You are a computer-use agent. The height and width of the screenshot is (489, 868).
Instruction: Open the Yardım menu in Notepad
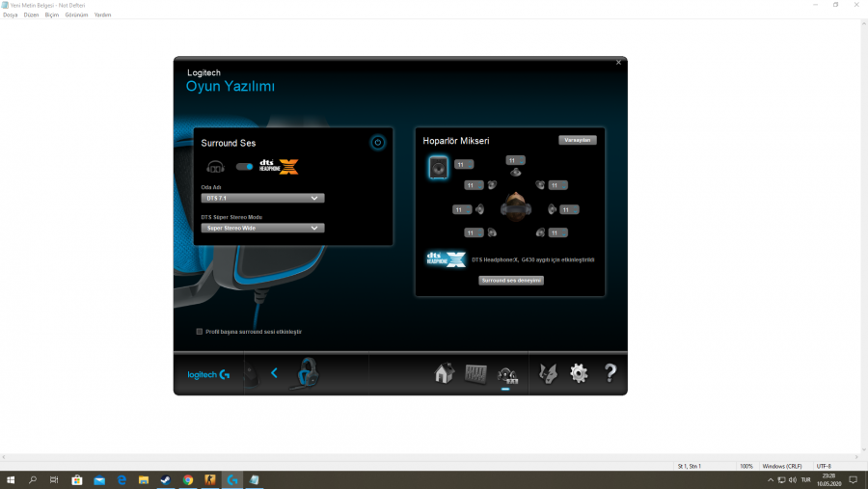tap(102, 15)
